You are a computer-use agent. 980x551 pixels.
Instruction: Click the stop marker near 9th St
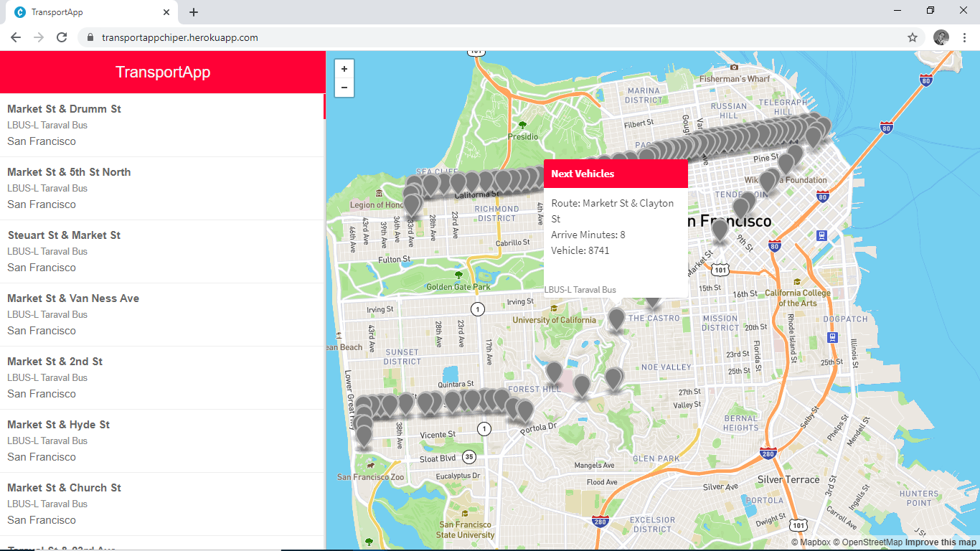720,230
